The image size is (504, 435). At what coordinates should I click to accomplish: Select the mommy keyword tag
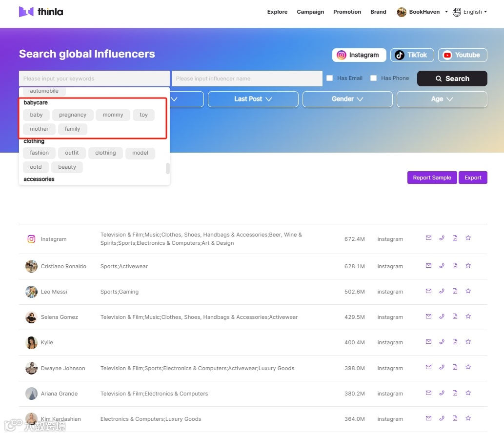click(x=113, y=115)
